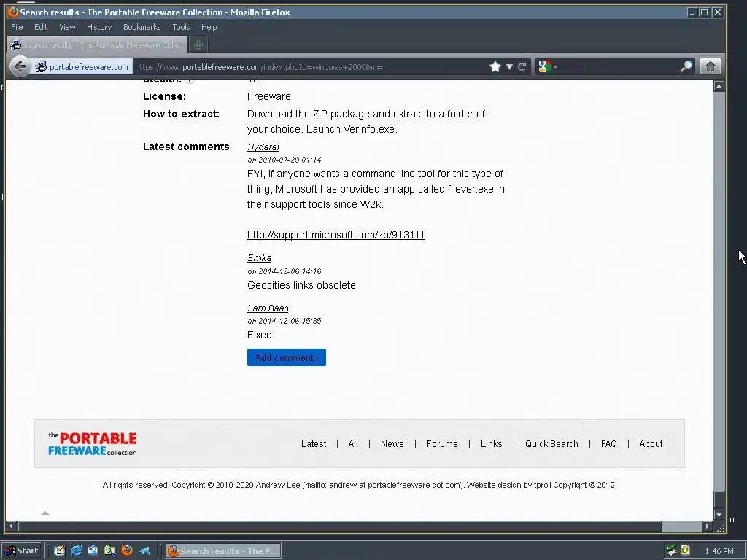
Task: Open the Bookmarks menu
Action: tap(142, 27)
